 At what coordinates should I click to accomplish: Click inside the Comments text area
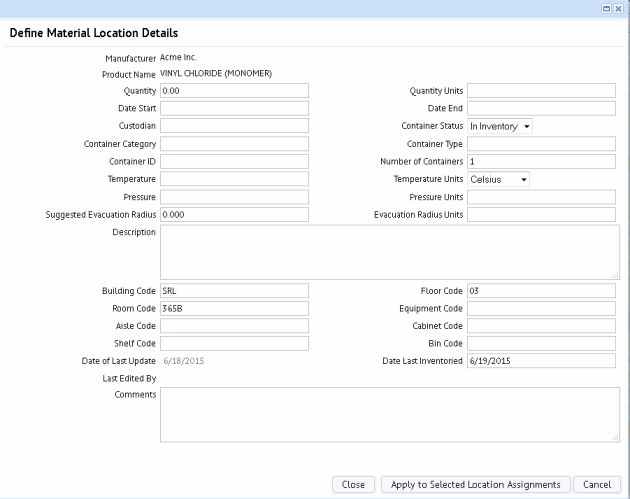pyautogui.click(x=389, y=414)
